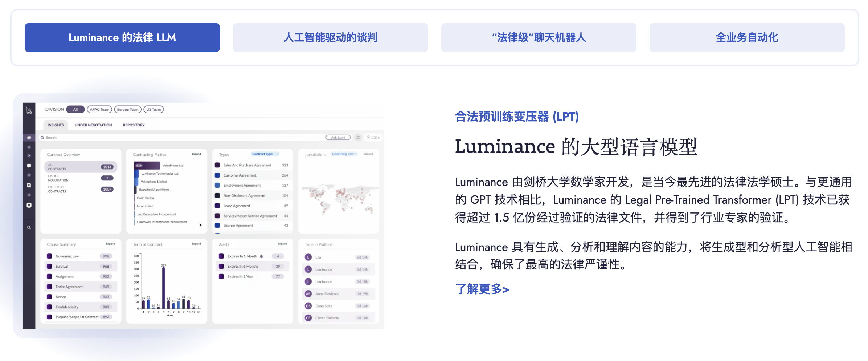Click the magnifier inside the Search bar
Viewport: 868px width, 361px height.
point(42,138)
